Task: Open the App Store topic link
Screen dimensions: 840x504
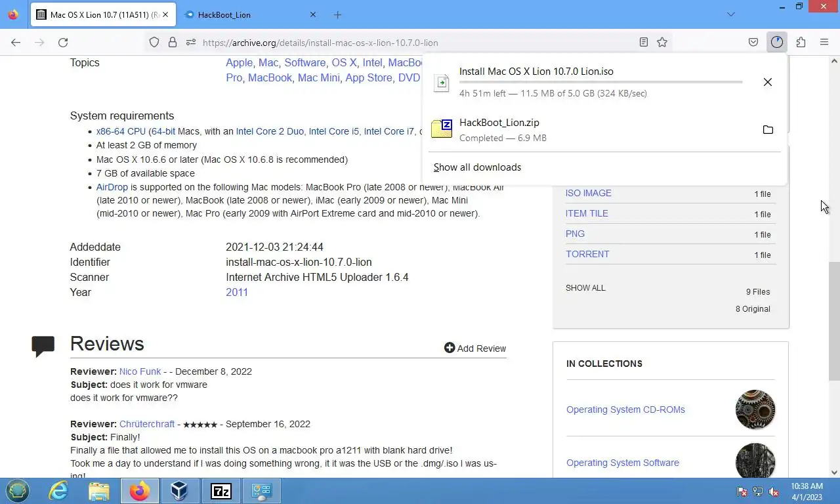Action: pyautogui.click(x=369, y=77)
